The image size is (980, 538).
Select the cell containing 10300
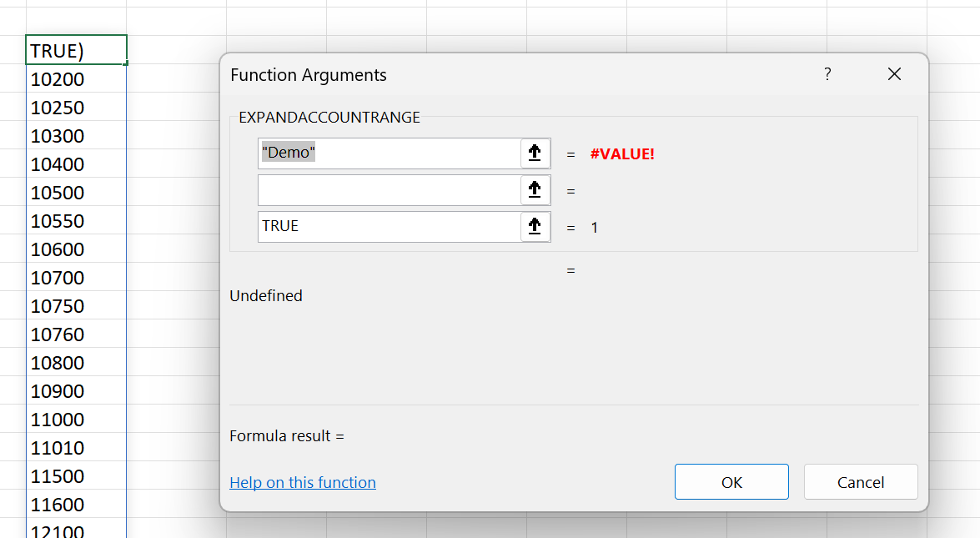click(x=76, y=136)
